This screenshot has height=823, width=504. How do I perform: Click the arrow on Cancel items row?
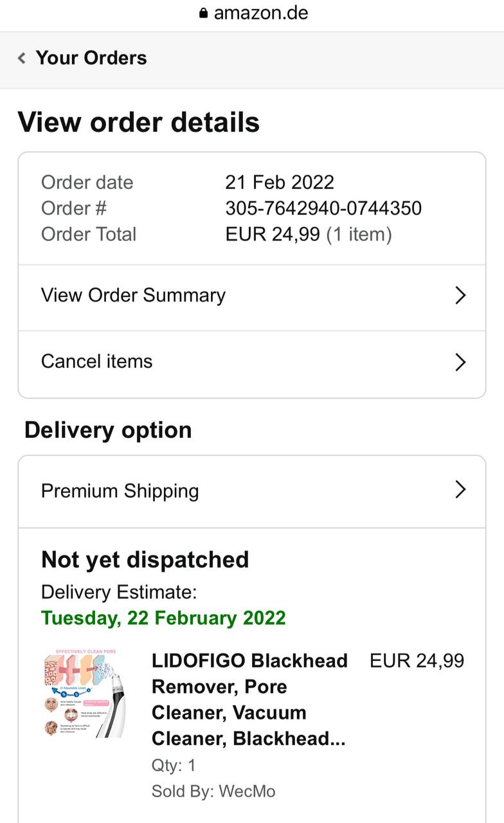(x=460, y=362)
